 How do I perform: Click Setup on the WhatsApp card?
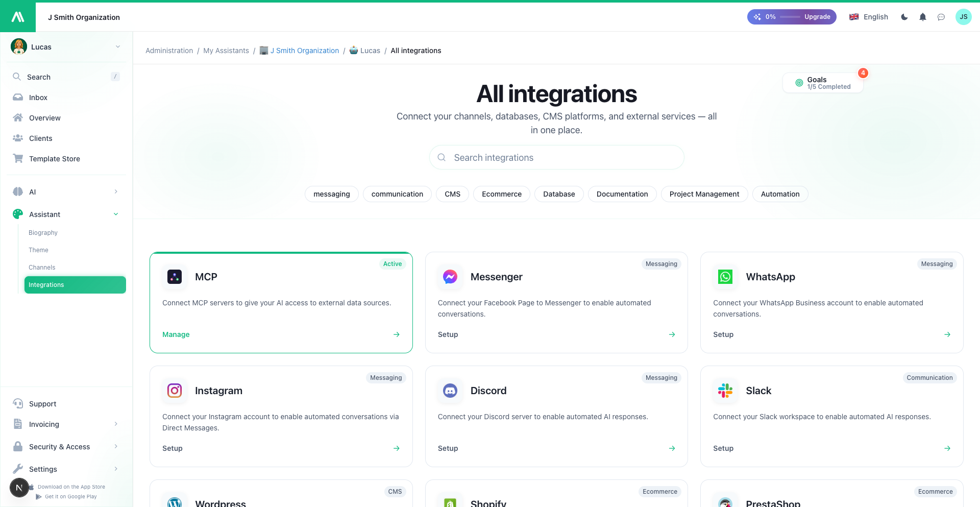pos(723,334)
